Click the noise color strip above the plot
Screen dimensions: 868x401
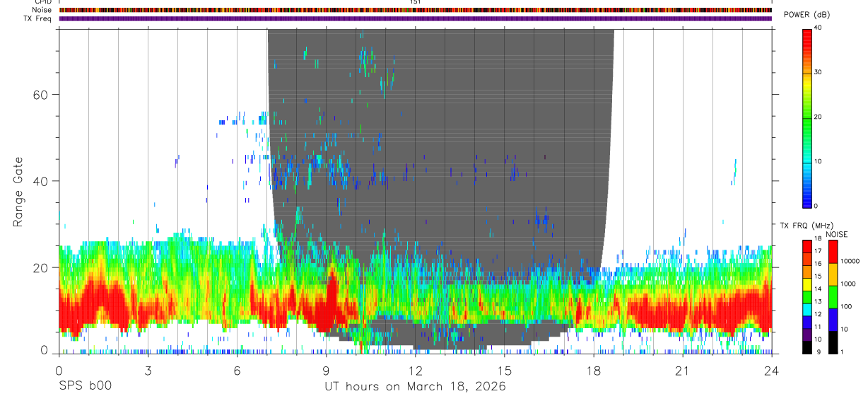(416, 10)
